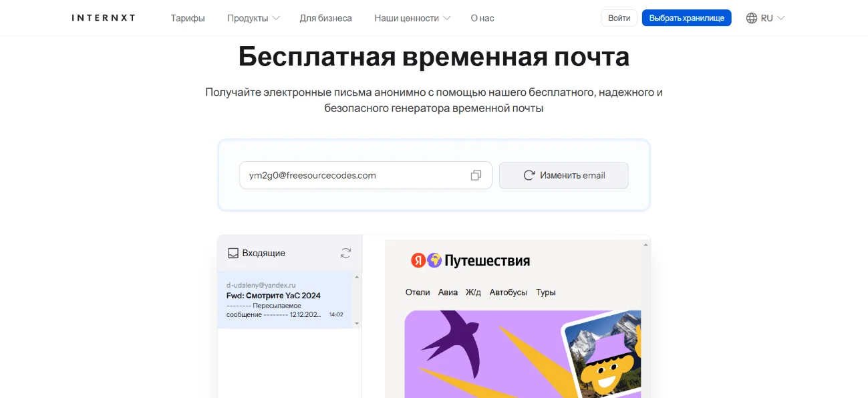Click the inbox list scrollbar down arrow

tap(357, 323)
